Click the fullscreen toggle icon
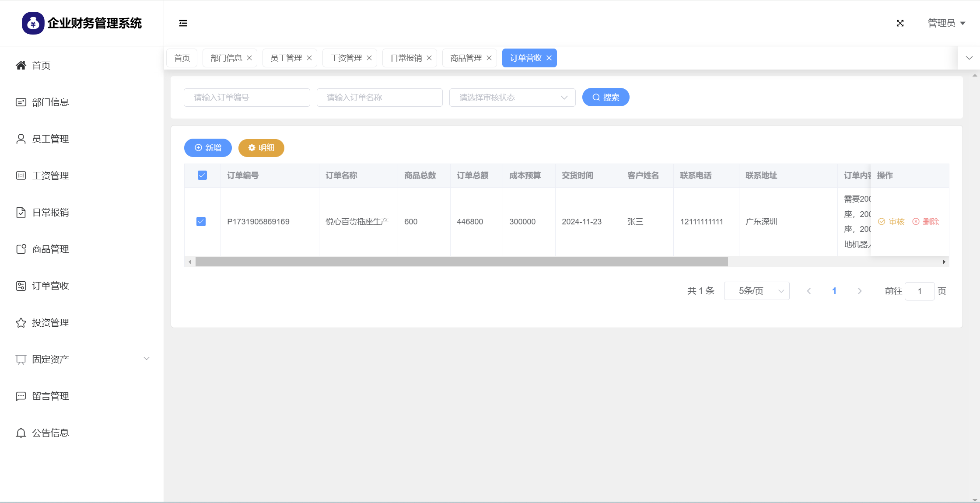The width and height of the screenshot is (980, 503). point(900,23)
